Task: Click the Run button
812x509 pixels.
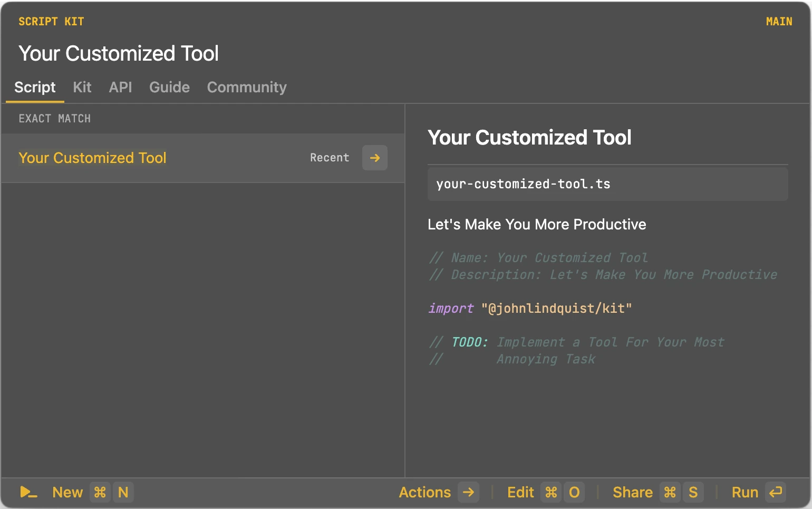Action: 745,492
